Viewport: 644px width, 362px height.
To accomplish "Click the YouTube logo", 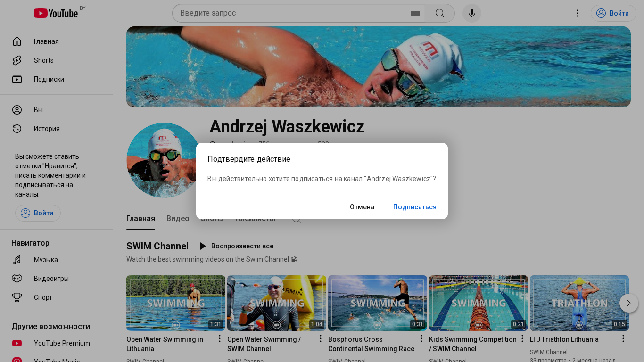I will pyautogui.click(x=56, y=13).
